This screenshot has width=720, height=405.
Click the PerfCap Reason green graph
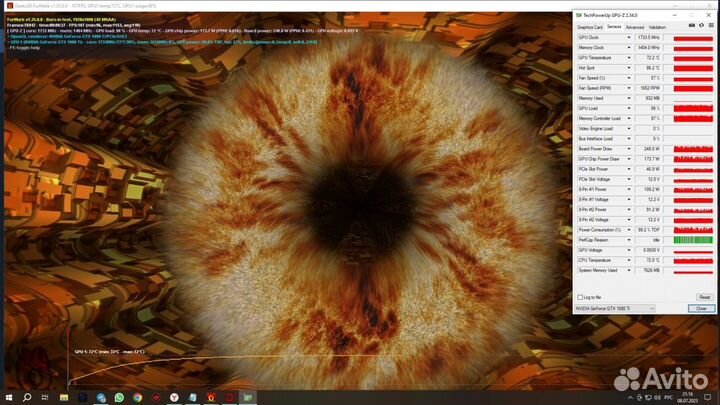693,240
